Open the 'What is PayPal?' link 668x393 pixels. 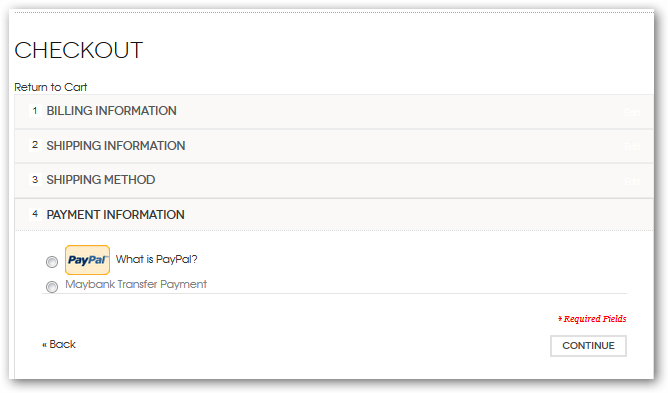point(156,259)
